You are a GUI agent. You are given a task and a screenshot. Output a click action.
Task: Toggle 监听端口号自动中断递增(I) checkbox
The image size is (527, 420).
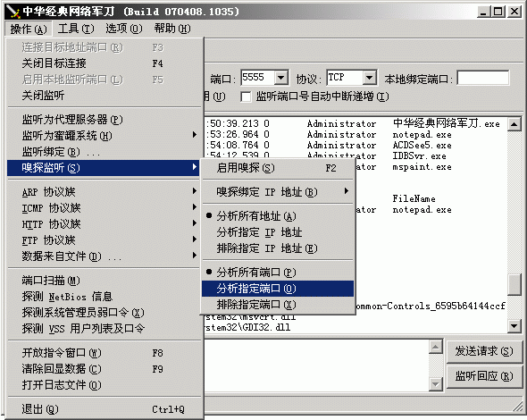(x=246, y=97)
